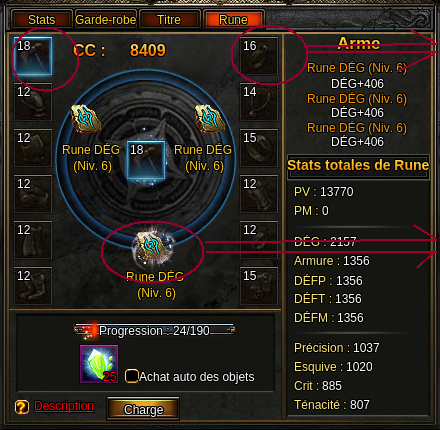Click the Stats totales de Rune header
The image size is (440, 430).
point(358,166)
